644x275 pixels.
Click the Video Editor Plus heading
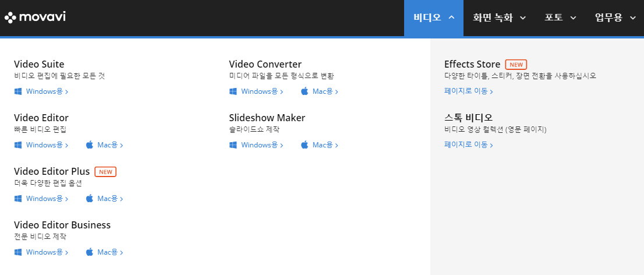(x=52, y=171)
